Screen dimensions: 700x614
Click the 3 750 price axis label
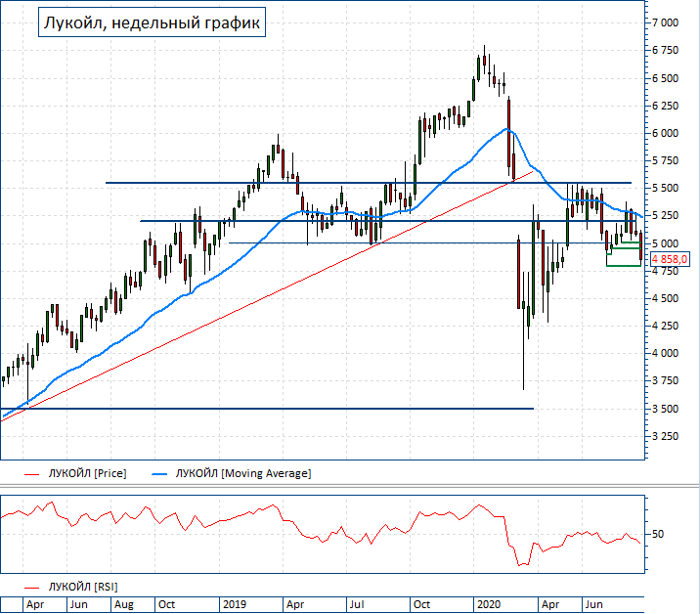click(x=665, y=381)
